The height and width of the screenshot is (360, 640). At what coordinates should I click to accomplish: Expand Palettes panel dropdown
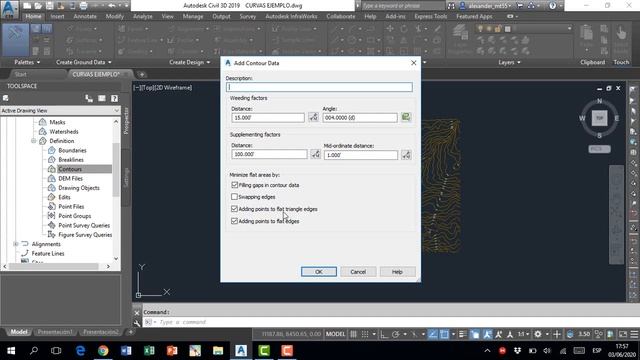coord(27,62)
